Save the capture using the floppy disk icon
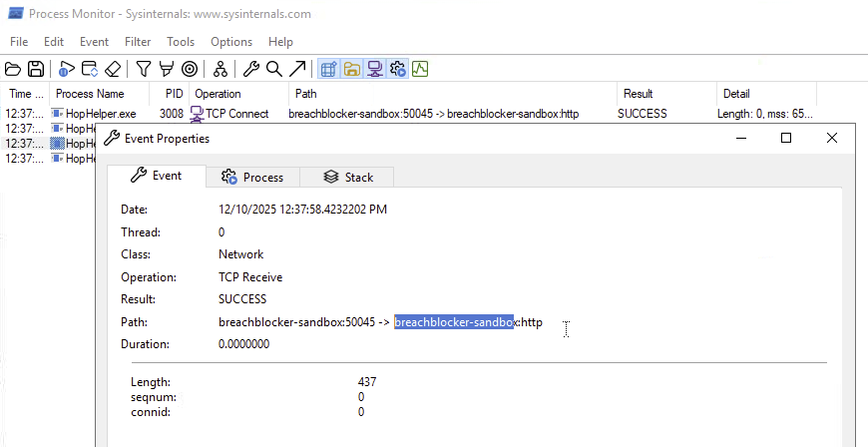Image resolution: width=868 pixels, height=447 pixels. point(36,69)
